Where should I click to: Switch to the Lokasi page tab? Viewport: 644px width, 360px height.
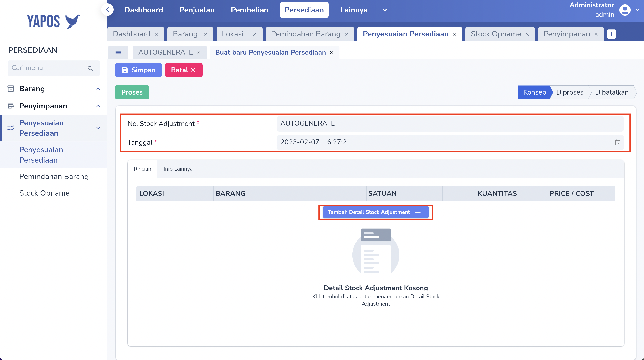click(233, 34)
